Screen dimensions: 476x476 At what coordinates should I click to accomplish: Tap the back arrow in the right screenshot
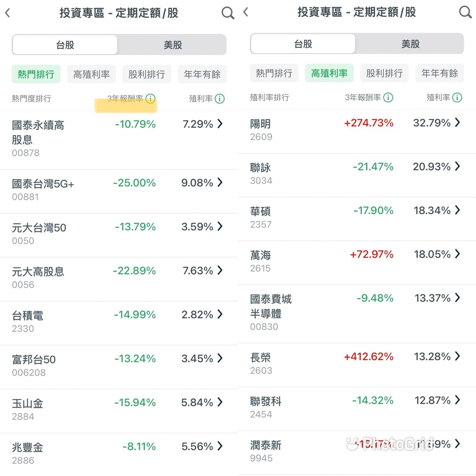(245, 12)
